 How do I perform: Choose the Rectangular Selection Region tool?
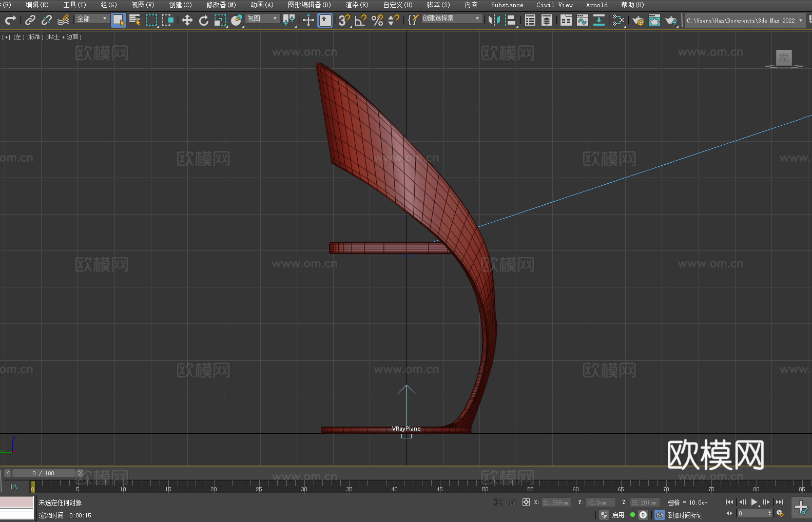[x=151, y=20]
